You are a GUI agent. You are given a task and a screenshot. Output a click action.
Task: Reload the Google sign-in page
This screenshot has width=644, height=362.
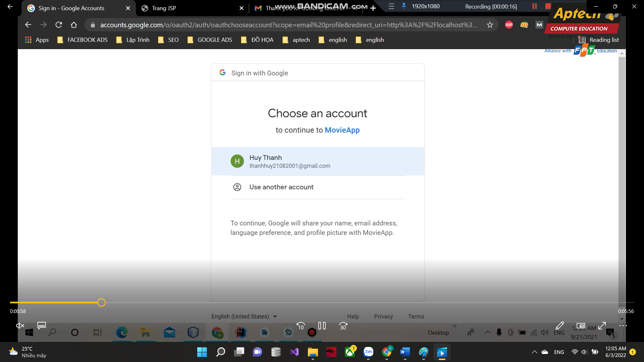click(59, 25)
